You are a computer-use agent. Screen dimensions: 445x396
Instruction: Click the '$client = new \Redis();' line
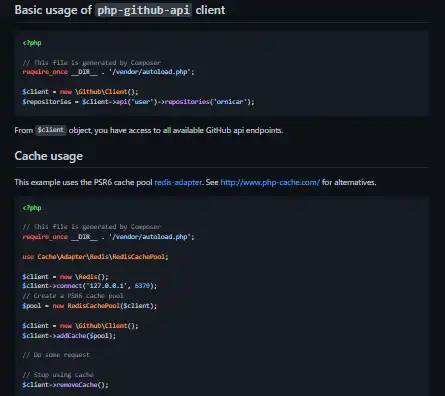[65, 277]
